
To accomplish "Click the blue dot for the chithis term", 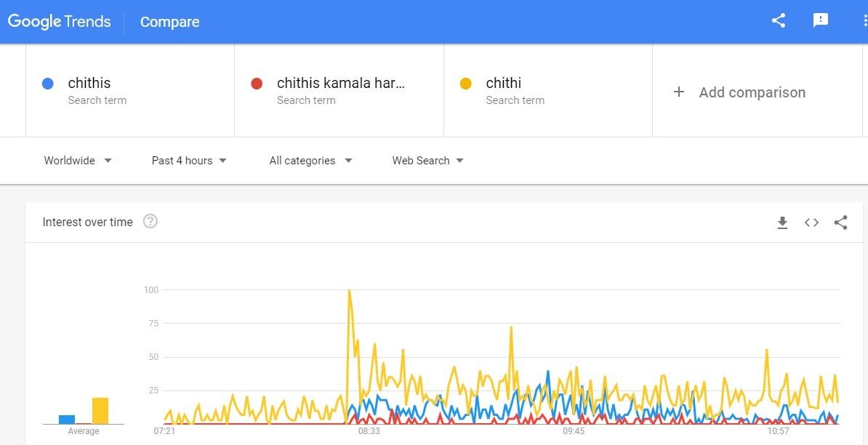I will (x=48, y=84).
